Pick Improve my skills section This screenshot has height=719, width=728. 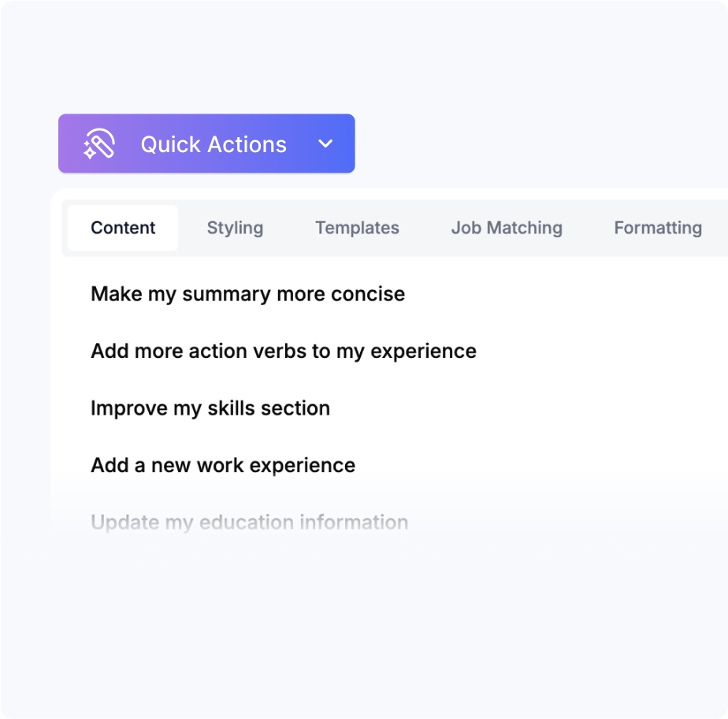click(x=210, y=408)
